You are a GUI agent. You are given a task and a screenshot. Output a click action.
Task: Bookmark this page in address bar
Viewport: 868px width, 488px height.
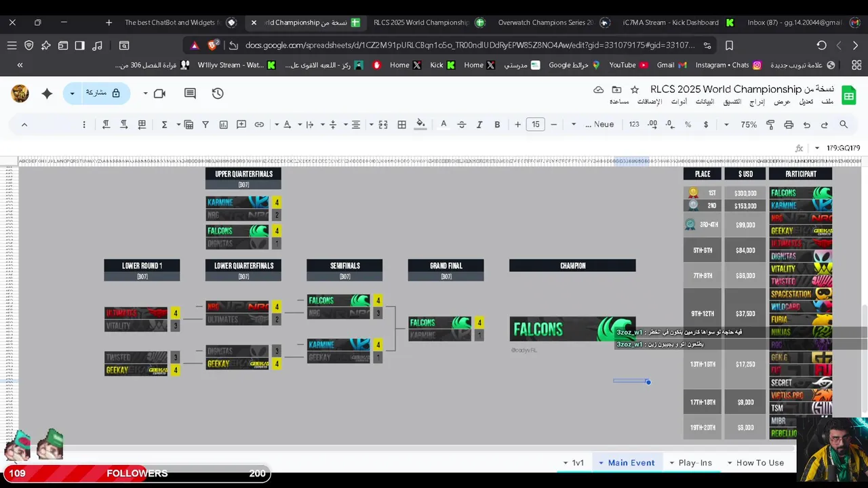pos(730,45)
